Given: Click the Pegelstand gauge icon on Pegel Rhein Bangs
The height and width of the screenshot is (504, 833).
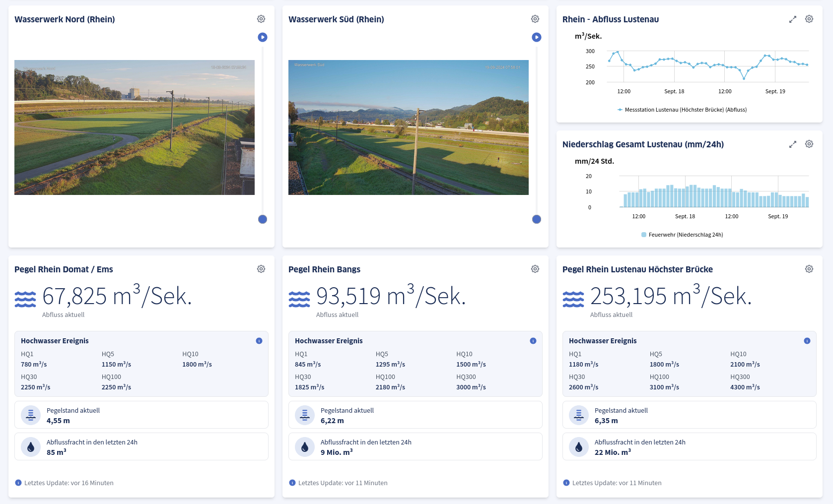Looking at the screenshot, I should pyautogui.click(x=304, y=414).
